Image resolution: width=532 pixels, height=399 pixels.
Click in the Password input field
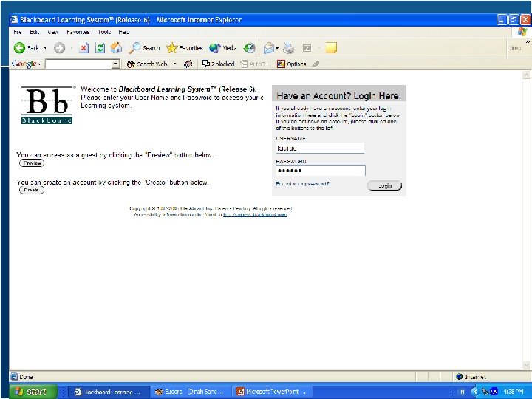pyautogui.click(x=321, y=171)
